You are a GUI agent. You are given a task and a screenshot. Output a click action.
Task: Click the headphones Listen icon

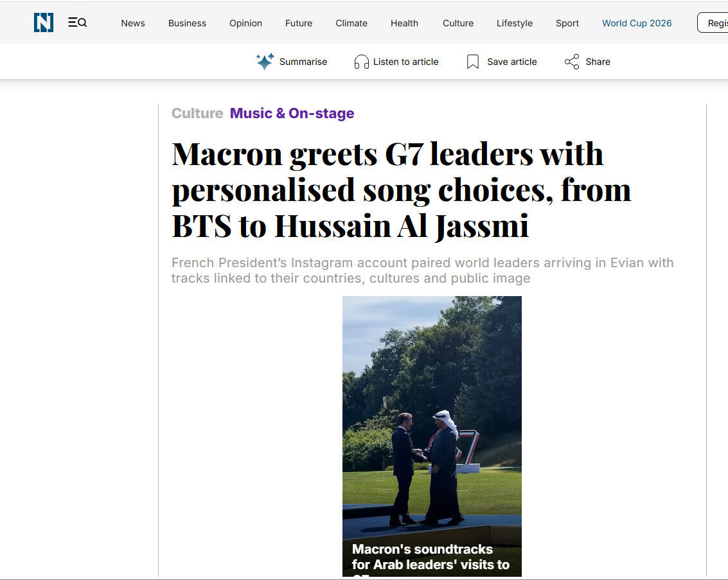coord(361,62)
